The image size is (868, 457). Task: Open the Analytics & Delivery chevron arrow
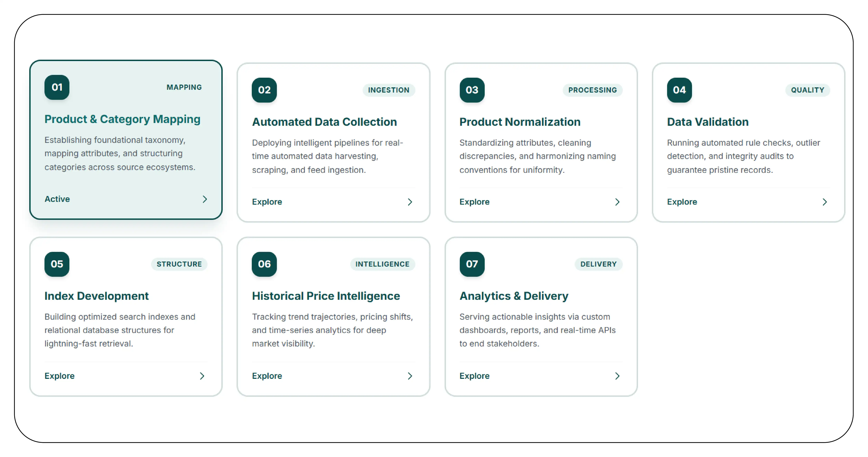click(x=617, y=376)
